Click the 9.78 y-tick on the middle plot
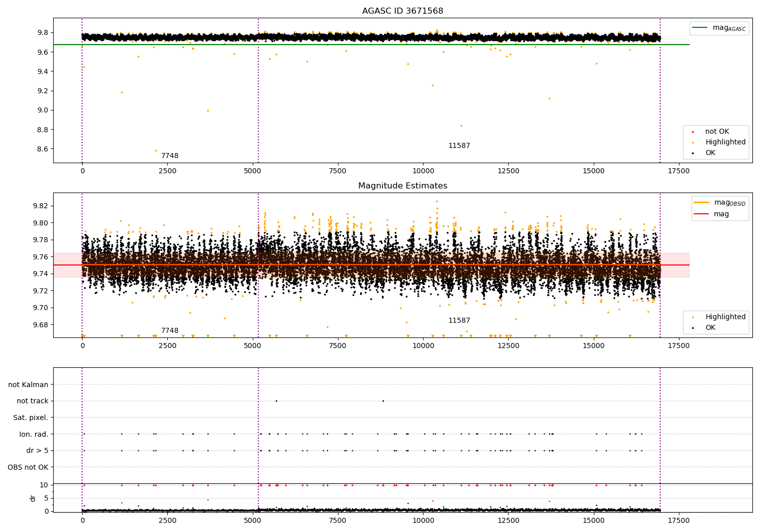Image resolution: width=760 pixels, height=532 pixels. [41, 240]
